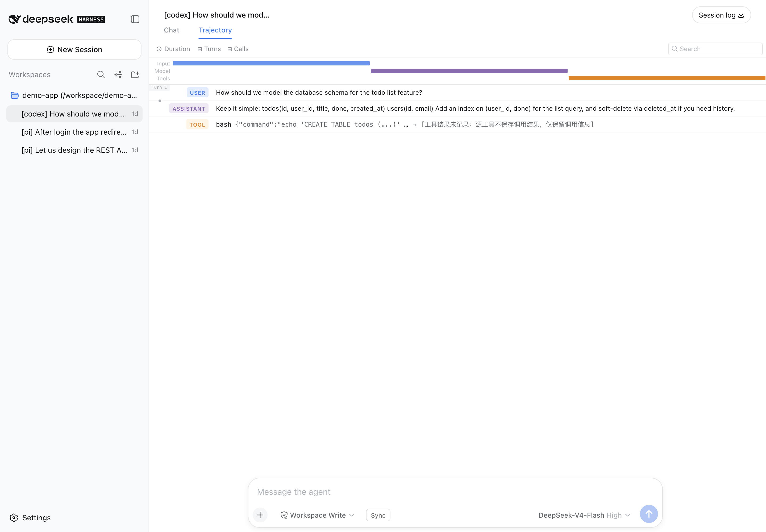The height and width of the screenshot is (532, 766).
Task: Start a New Session
Action: click(x=74, y=50)
